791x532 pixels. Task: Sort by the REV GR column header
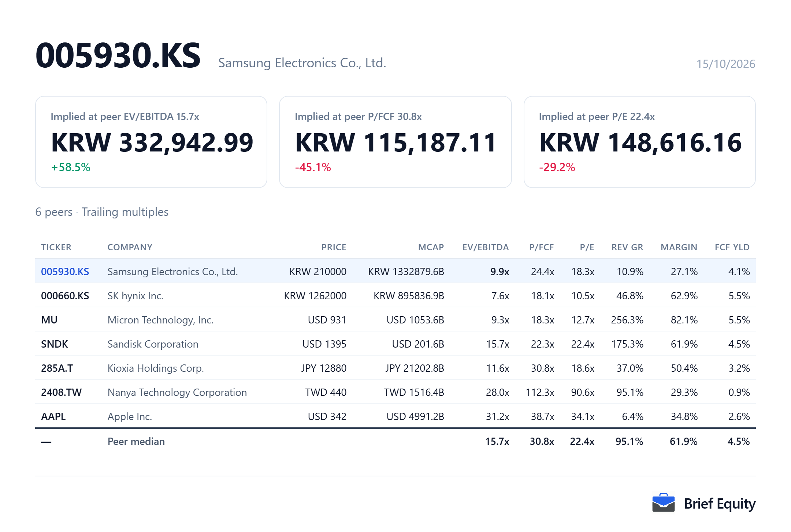627,247
